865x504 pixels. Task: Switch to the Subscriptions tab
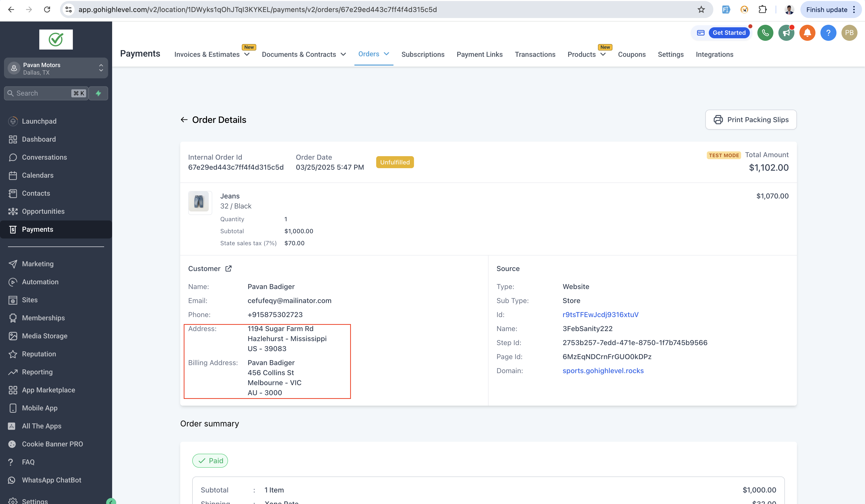[x=422, y=54]
